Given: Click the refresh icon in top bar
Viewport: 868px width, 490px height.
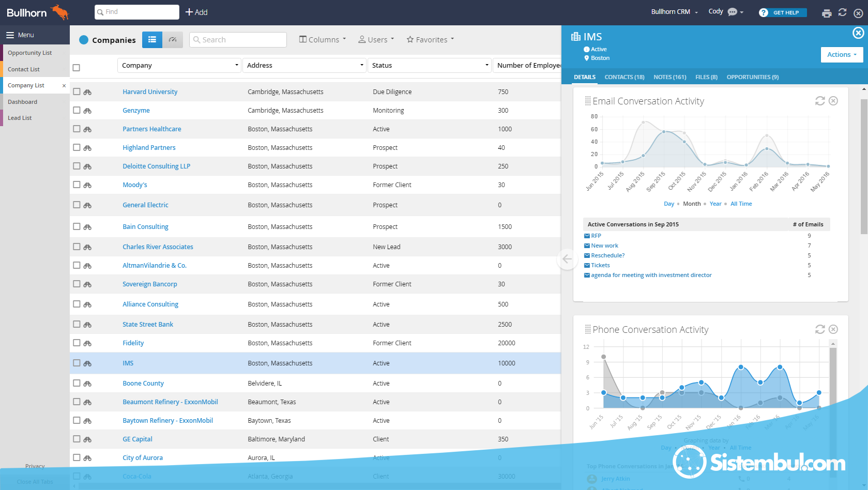Looking at the screenshot, I should pos(843,12).
